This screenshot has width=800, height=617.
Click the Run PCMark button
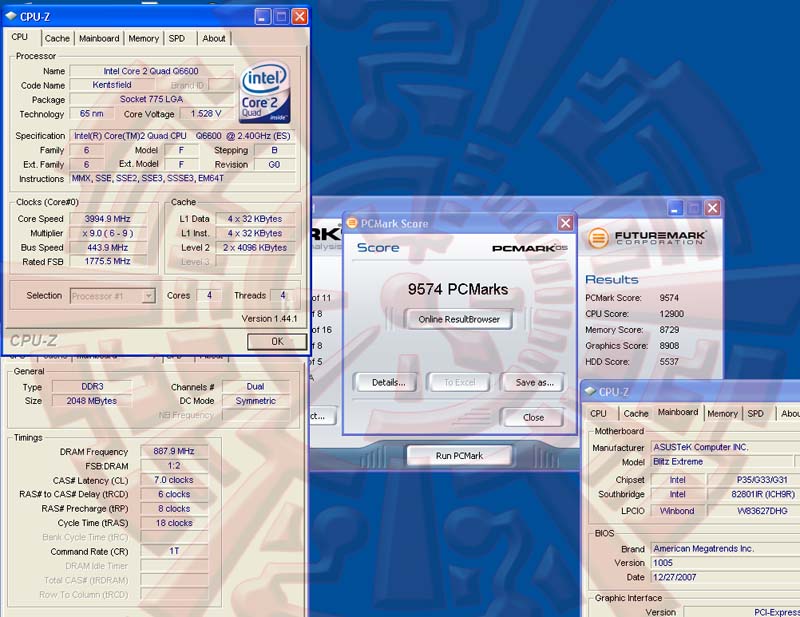pos(459,456)
